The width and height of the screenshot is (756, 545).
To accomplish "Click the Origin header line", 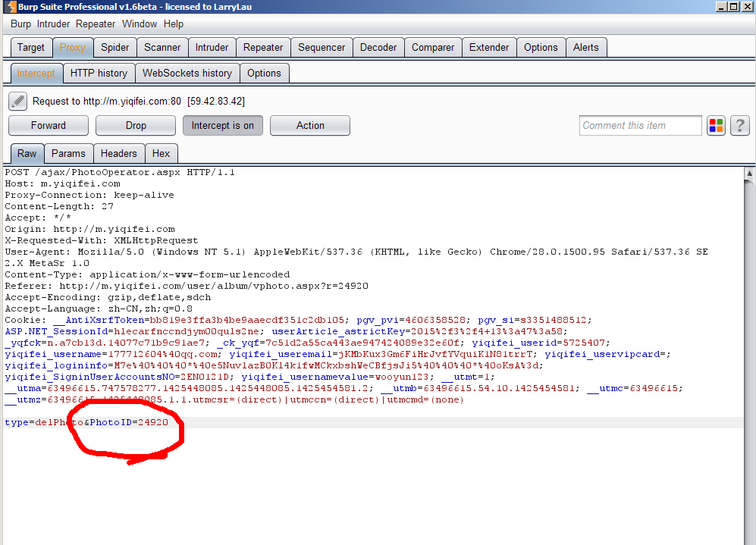I will coord(89,229).
